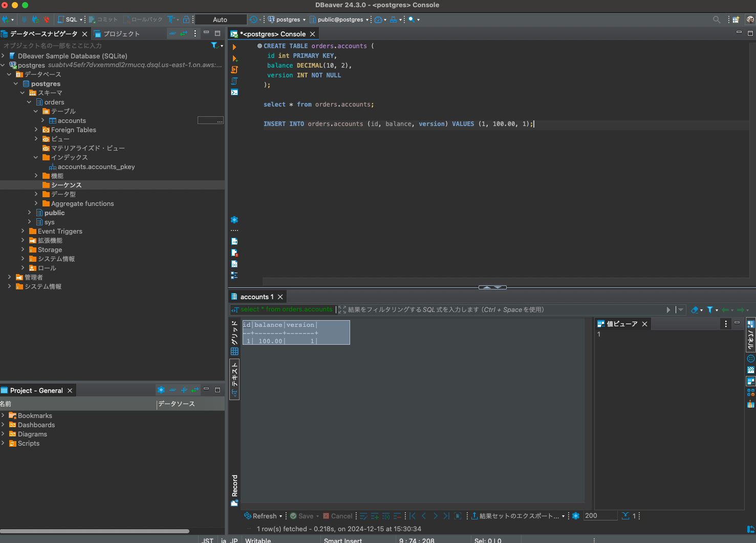Collapse all navigator nodes icon
This screenshot has width=756, height=543.
[x=172, y=33]
